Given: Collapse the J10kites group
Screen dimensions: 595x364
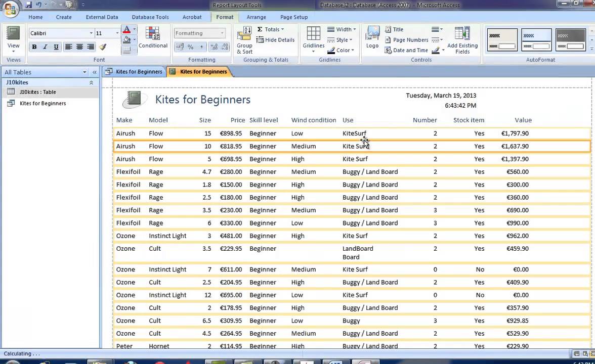Looking at the screenshot, I should (91, 82).
